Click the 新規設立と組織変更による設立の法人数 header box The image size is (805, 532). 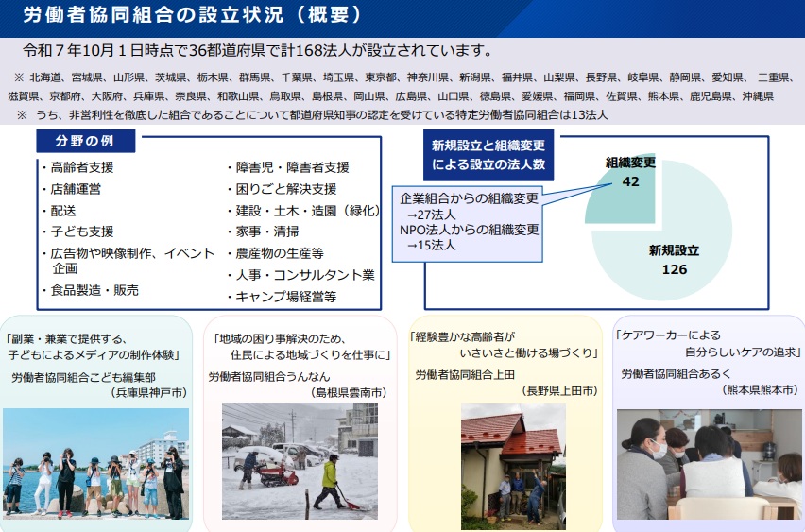point(488,156)
